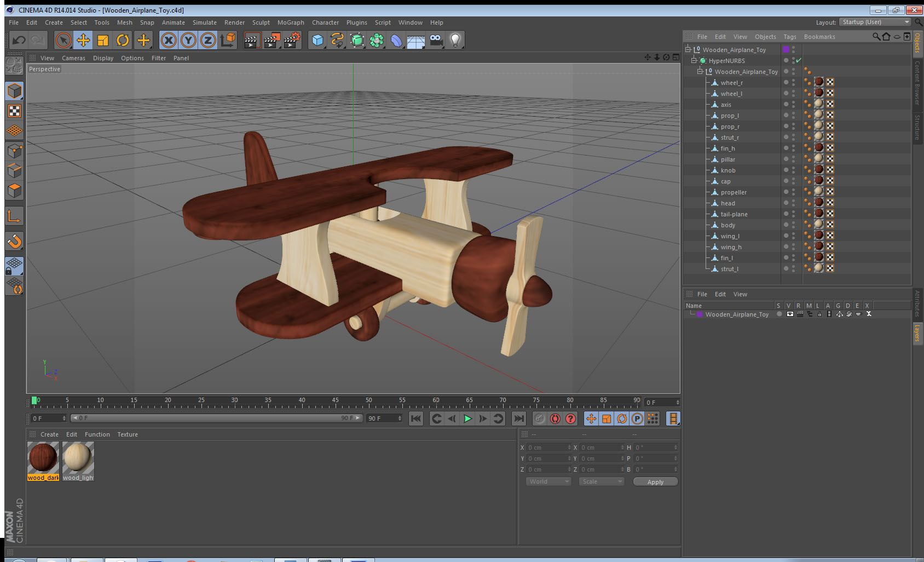Click frame 45 on the timeline ruler

tap(335, 402)
